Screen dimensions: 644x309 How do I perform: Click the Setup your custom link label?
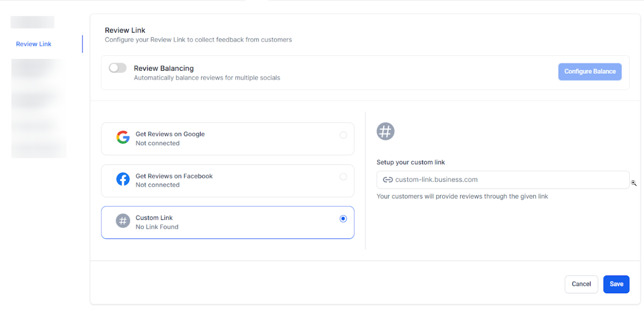click(x=411, y=162)
